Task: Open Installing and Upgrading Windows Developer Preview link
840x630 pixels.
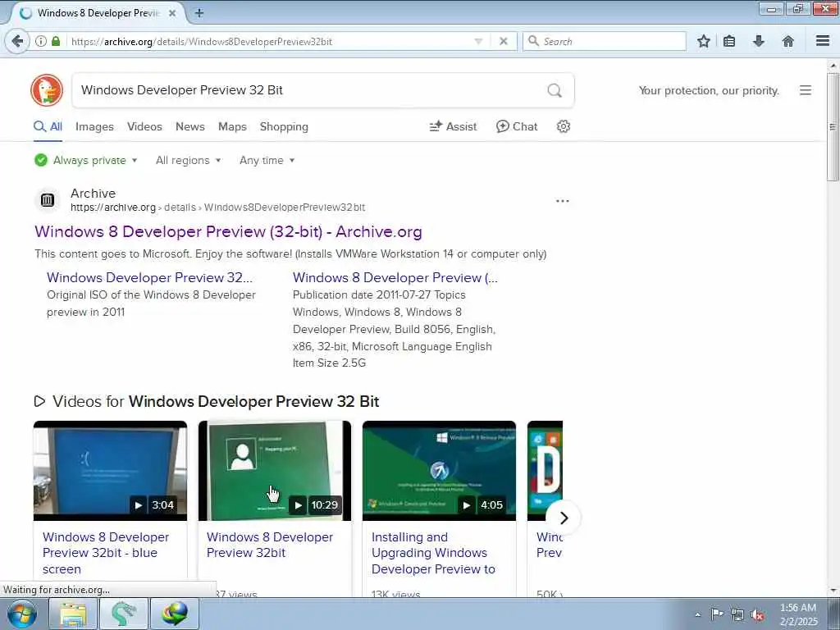Action: [433, 553]
